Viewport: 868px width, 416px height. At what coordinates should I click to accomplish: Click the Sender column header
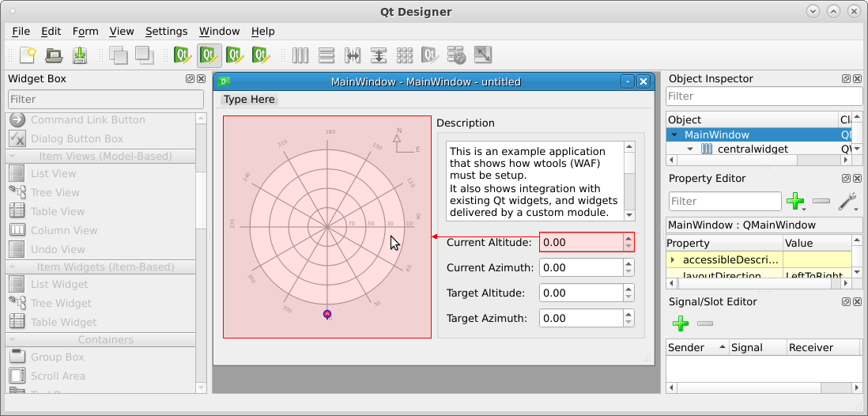(x=696, y=347)
